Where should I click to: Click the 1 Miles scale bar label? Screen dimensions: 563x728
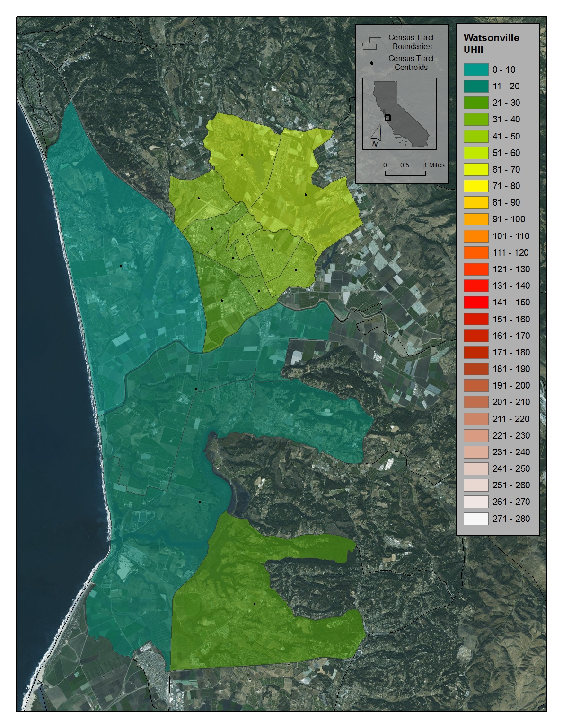point(434,165)
